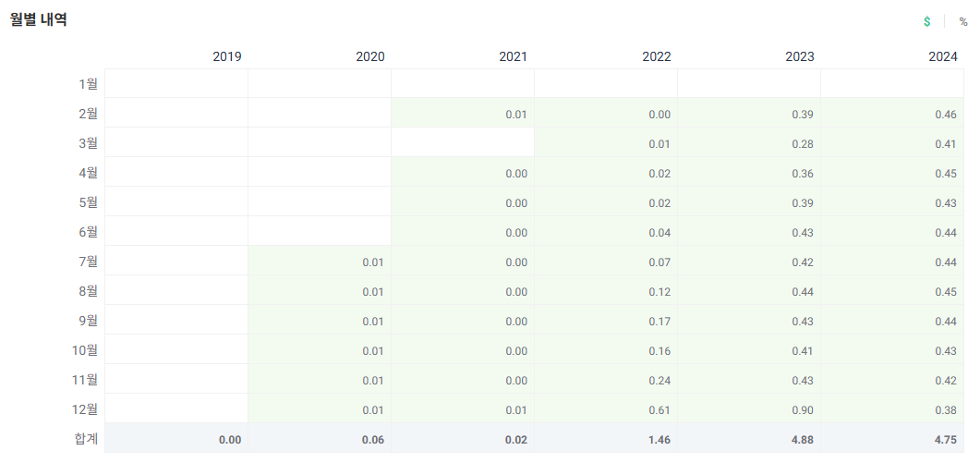
Task: Select 0.16 in 10월 2022 cell
Action: click(659, 351)
